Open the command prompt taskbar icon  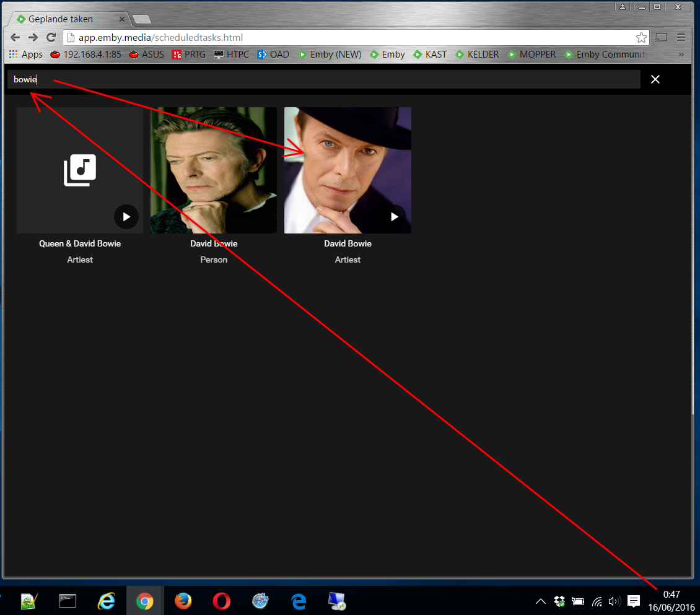[68, 601]
